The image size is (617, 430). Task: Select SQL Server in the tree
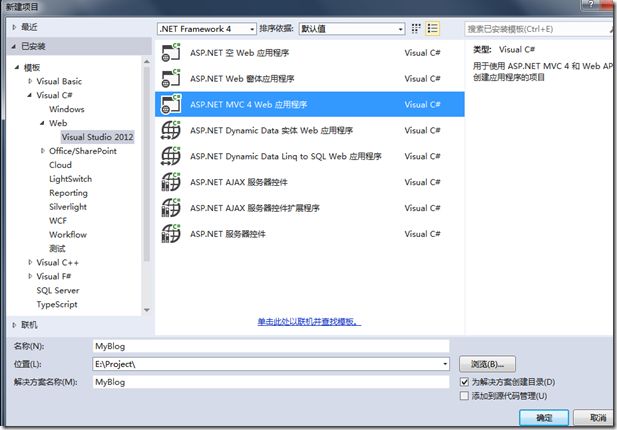(58, 290)
